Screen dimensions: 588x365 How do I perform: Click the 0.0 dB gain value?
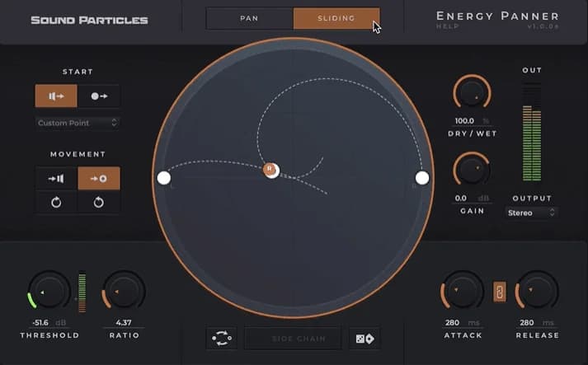point(472,198)
